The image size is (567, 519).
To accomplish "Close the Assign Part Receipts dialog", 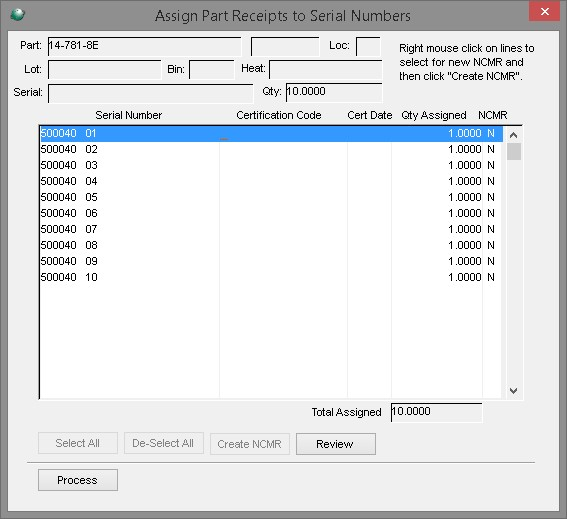I will click(x=544, y=12).
